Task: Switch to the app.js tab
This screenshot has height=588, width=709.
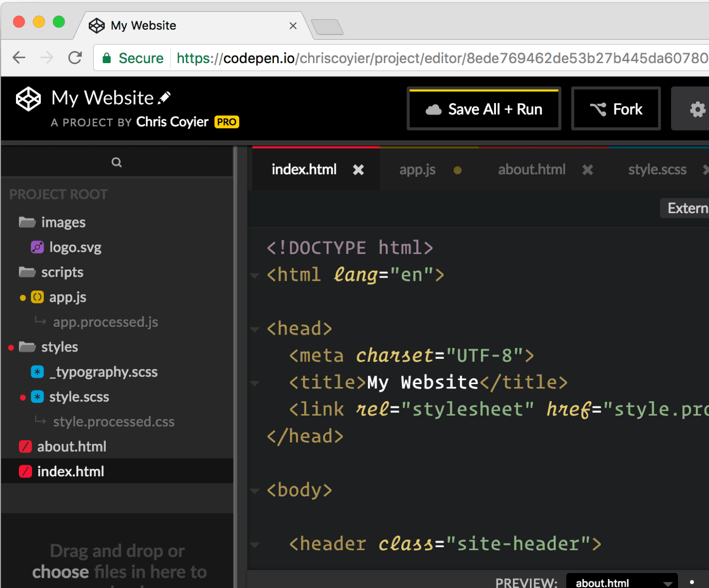Action: click(x=417, y=169)
